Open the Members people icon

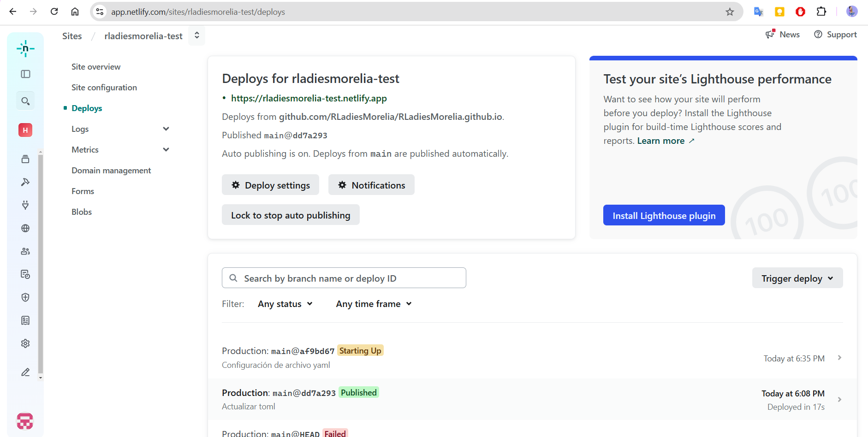tap(25, 251)
